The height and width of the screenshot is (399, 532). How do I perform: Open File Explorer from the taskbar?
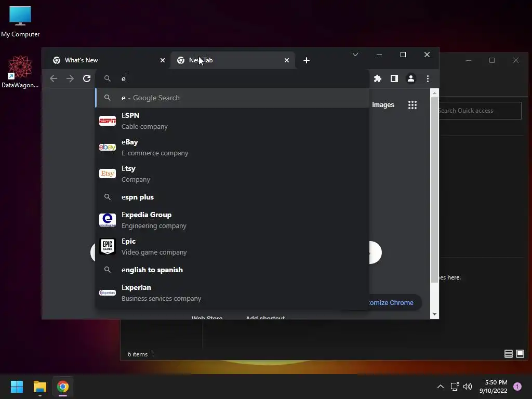pyautogui.click(x=39, y=387)
